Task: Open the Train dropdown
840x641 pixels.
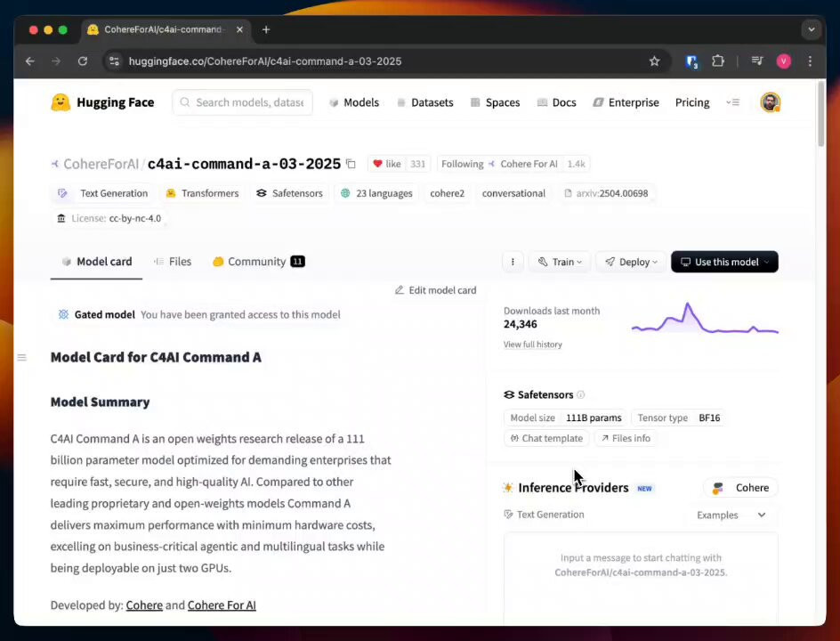Action: [560, 262]
